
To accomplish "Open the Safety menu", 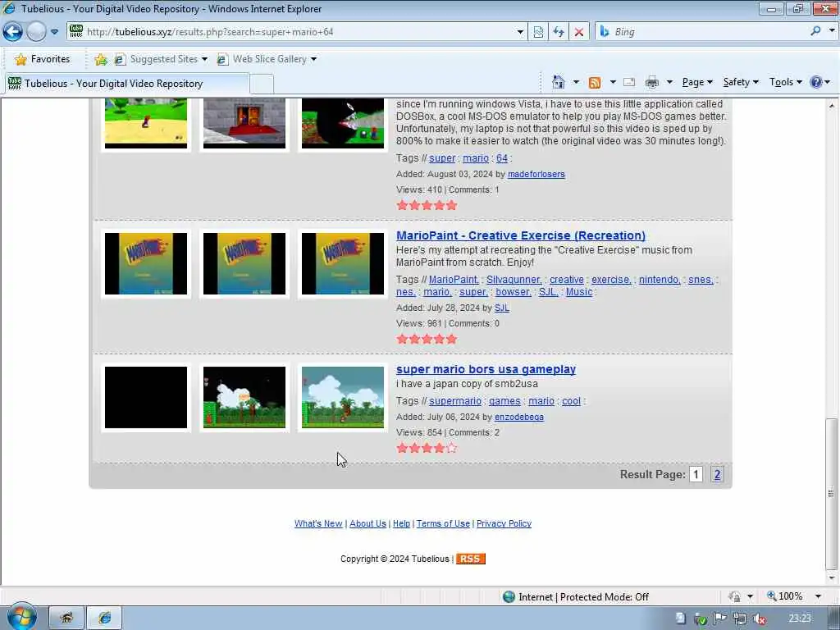I will 741,82.
